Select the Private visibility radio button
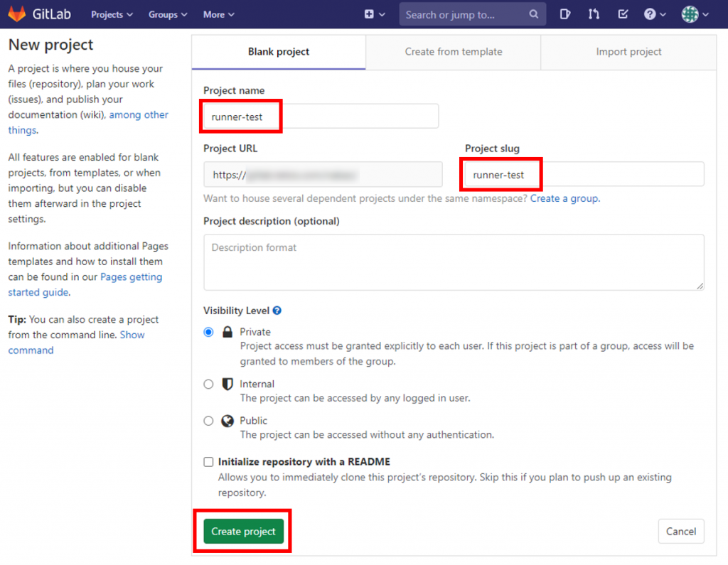This screenshot has width=728, height=565. point(208,332)
